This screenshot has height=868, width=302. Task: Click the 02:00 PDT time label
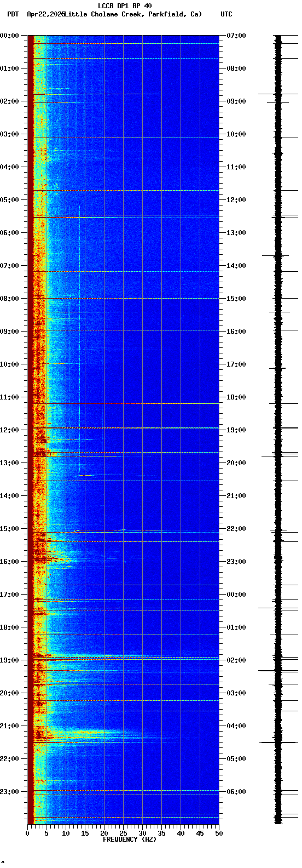point(10,101)
